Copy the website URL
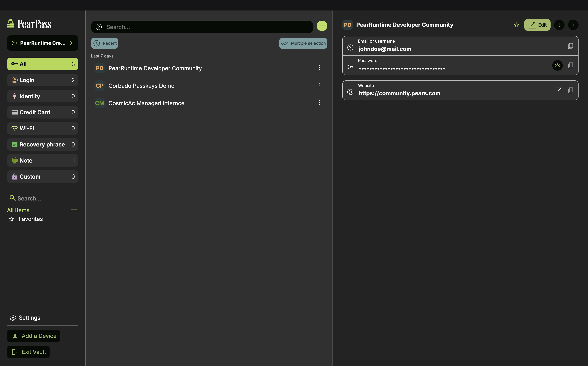Viewport: 588px width, 366px height. tap(570, 90)
